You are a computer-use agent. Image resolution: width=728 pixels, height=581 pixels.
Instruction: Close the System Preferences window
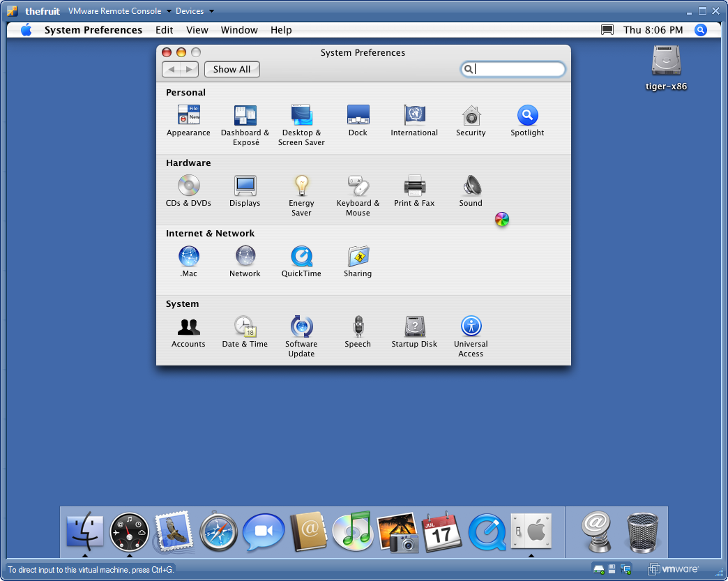click(x=167, y=52)
